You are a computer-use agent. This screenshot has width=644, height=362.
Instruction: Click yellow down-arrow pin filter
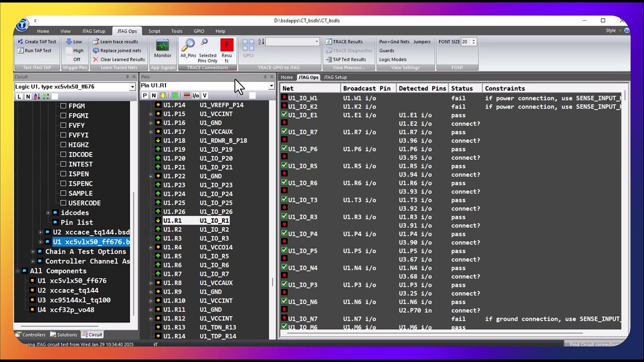point(163,96)
